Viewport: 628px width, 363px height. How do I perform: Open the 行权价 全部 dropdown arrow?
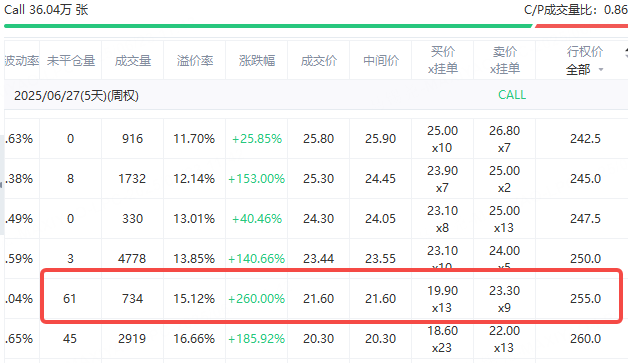[x=601, y=70]
